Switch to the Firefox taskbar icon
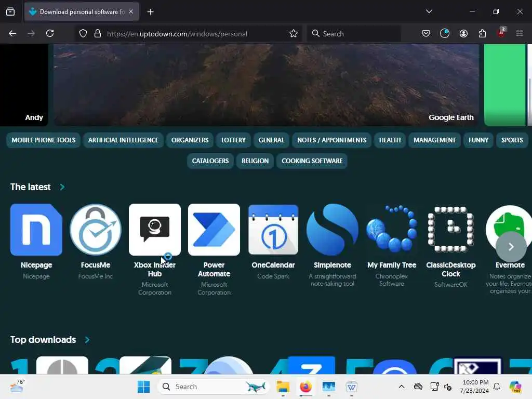Image resolution: width=532 pixels, height=399 pixels. pyautogui.click(x=305, y=387)
